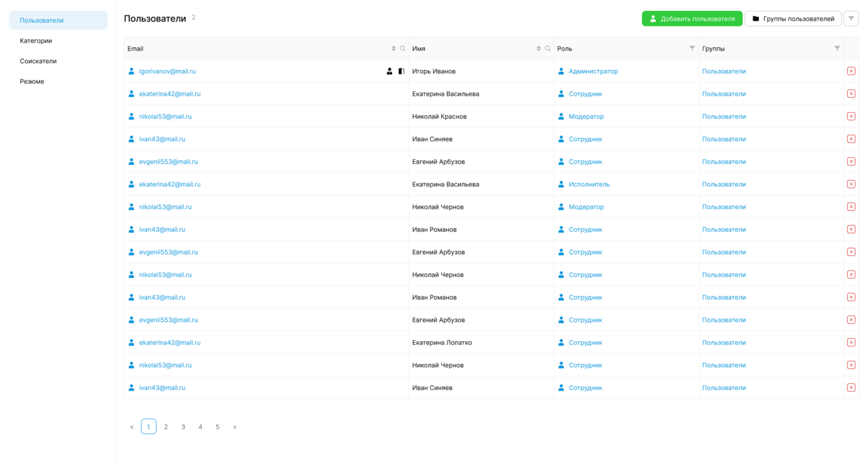Click the sort arrows in Email column
The height and width of the screenshot is (463, 868).
pos(393,49)
